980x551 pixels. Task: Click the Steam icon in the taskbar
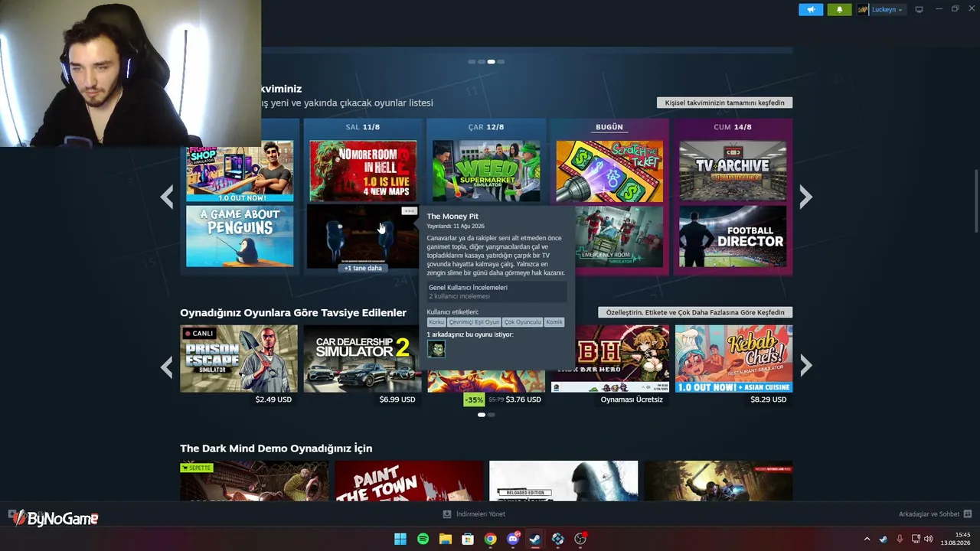(535, 539)
